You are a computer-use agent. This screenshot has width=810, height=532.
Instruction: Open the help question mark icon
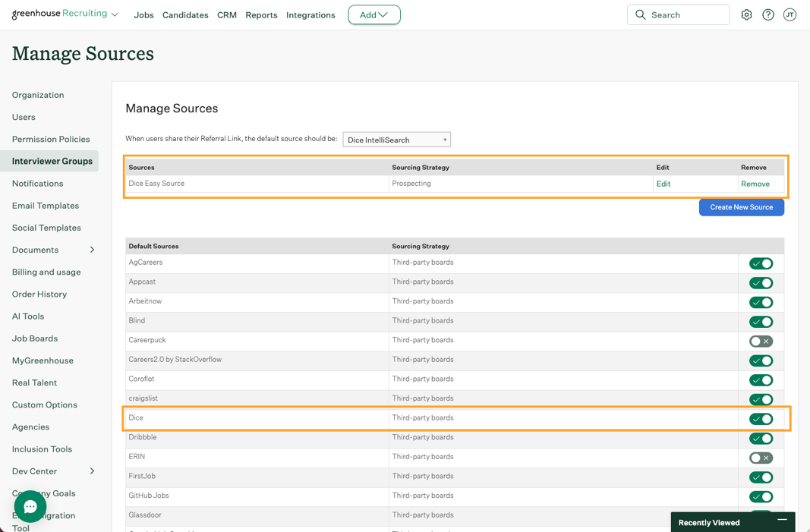coord(768,15)
